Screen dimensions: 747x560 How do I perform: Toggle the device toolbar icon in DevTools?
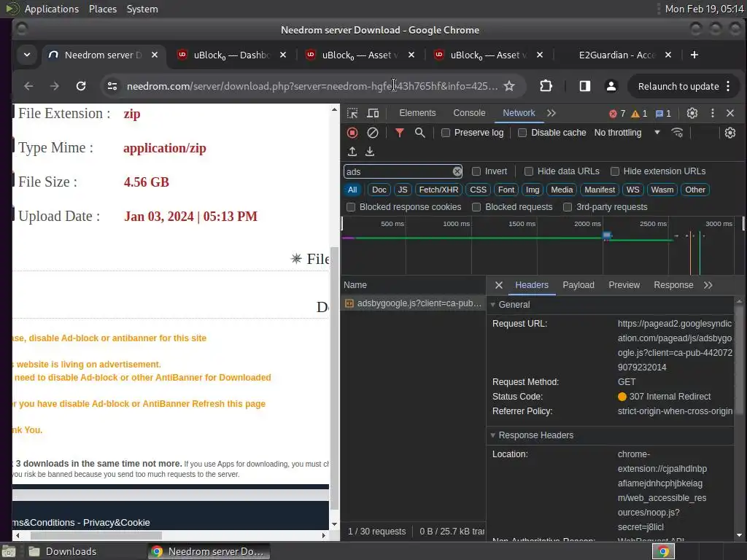click(x=373, y=113)
